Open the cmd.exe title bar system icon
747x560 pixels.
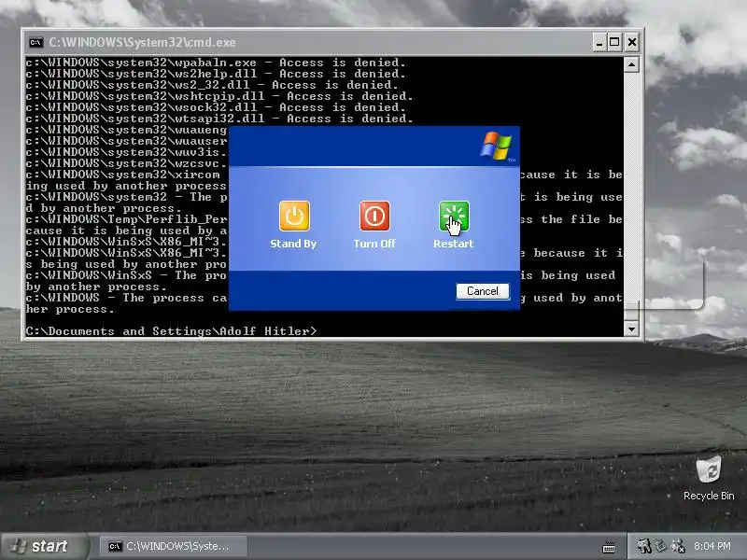click(x=36, y=42)
